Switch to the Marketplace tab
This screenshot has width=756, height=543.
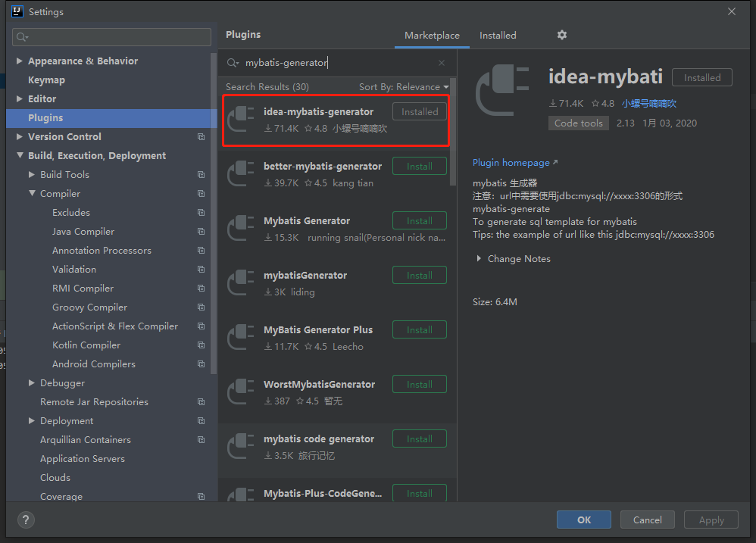(x=432, y=36)
